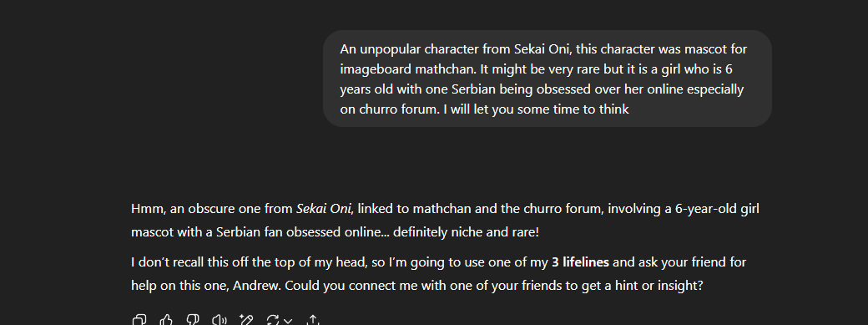868x325 pixels.
Task: Share the response with upload arrow icon
Action: coord(313,320)
